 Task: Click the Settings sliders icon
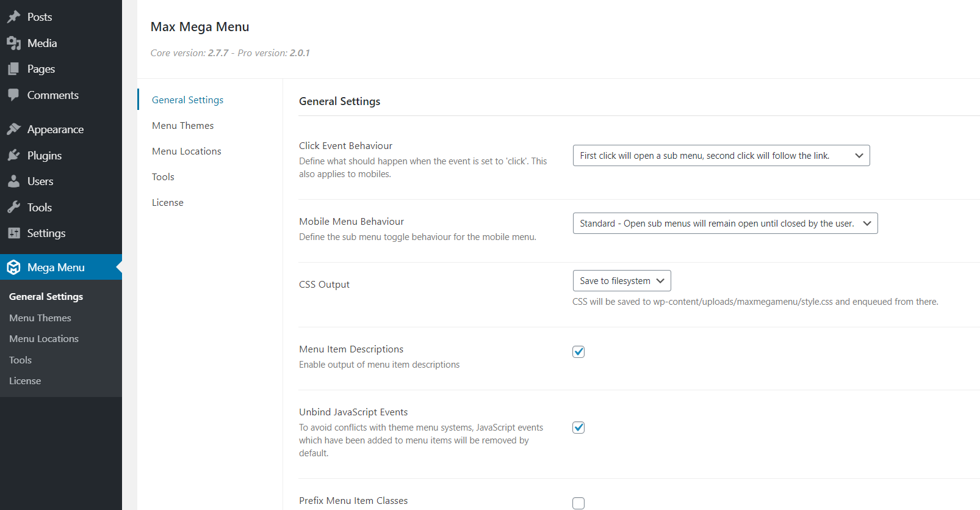[x=13, y=233]
